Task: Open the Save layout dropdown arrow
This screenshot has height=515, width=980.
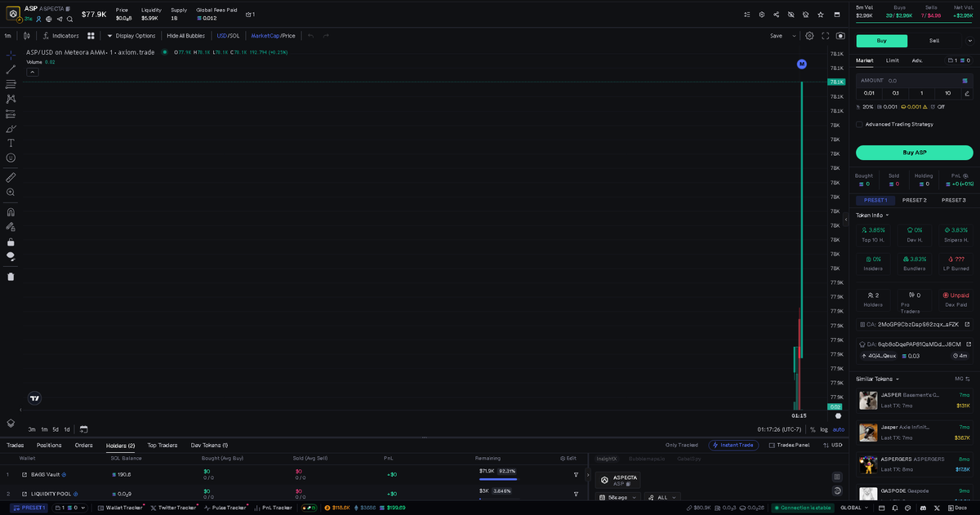Action: [795, 36]
